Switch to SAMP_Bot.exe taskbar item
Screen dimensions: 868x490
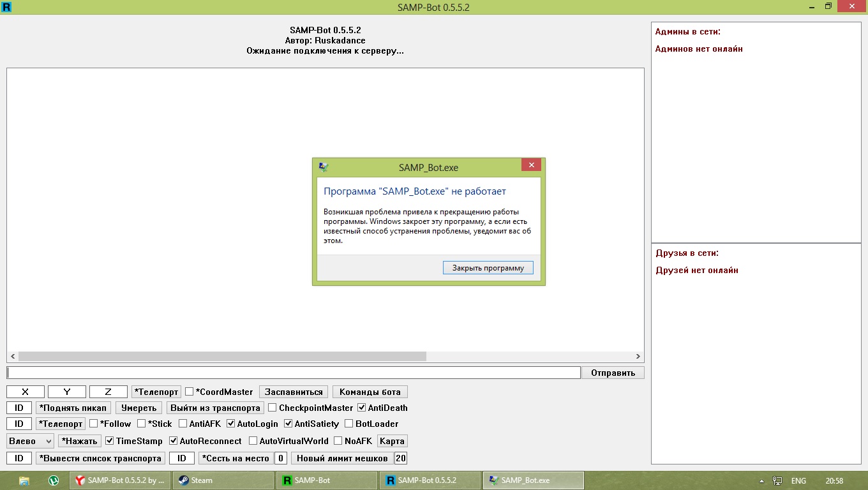pyautogui.click(x=534, y=480)
